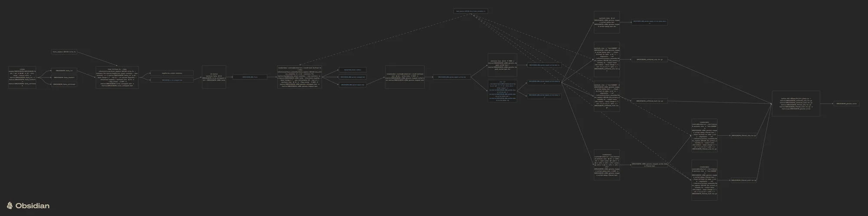Click the mapped.sorted.dedup.filtered.bam card
868x216 pixels.
coord(649,165)
